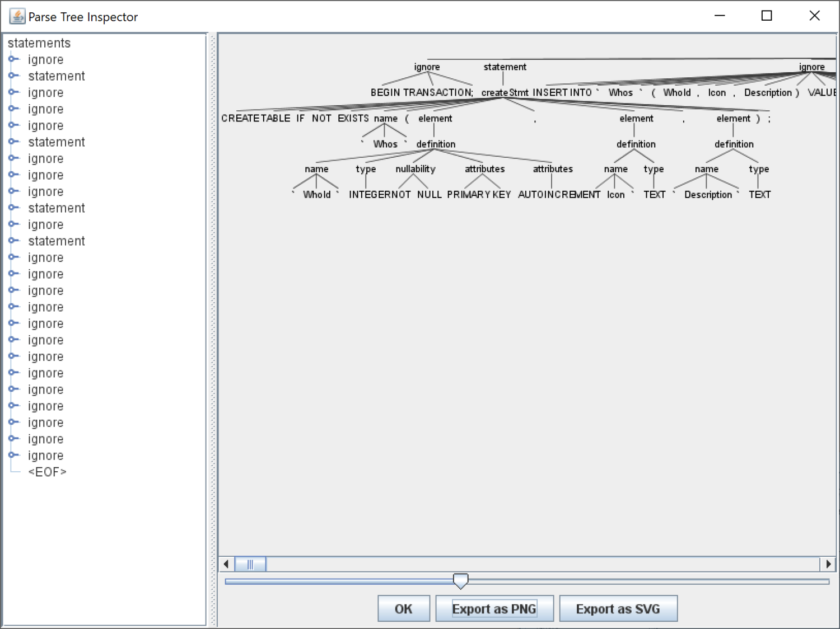Screen dimensions: 840x629
Task: Click the right scrollbar arrow
Action: (829, 564)
